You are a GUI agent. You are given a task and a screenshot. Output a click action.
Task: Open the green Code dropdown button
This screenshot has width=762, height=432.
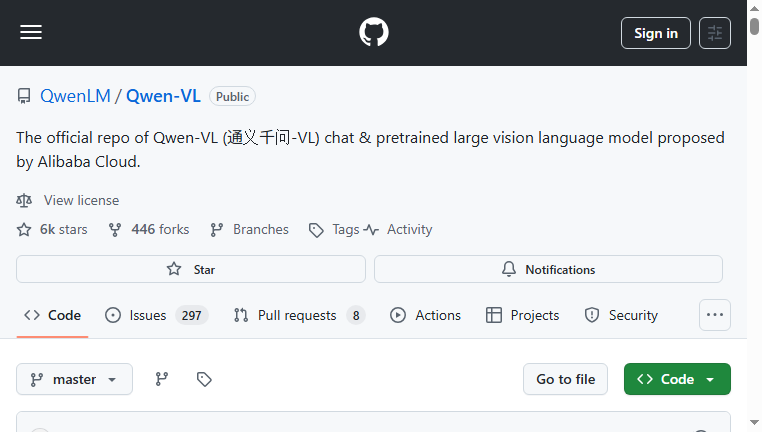tap(677, 379)
